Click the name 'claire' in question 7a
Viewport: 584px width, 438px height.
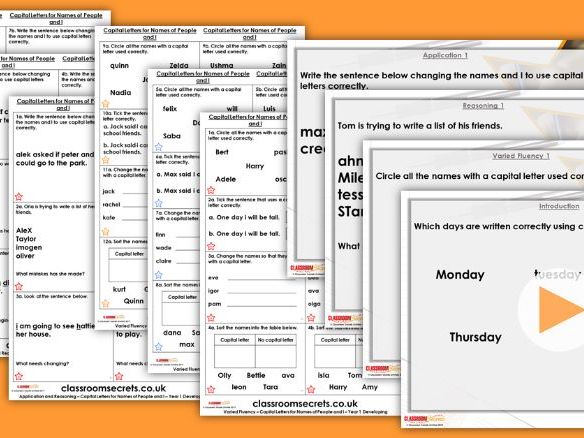[164, 261]
